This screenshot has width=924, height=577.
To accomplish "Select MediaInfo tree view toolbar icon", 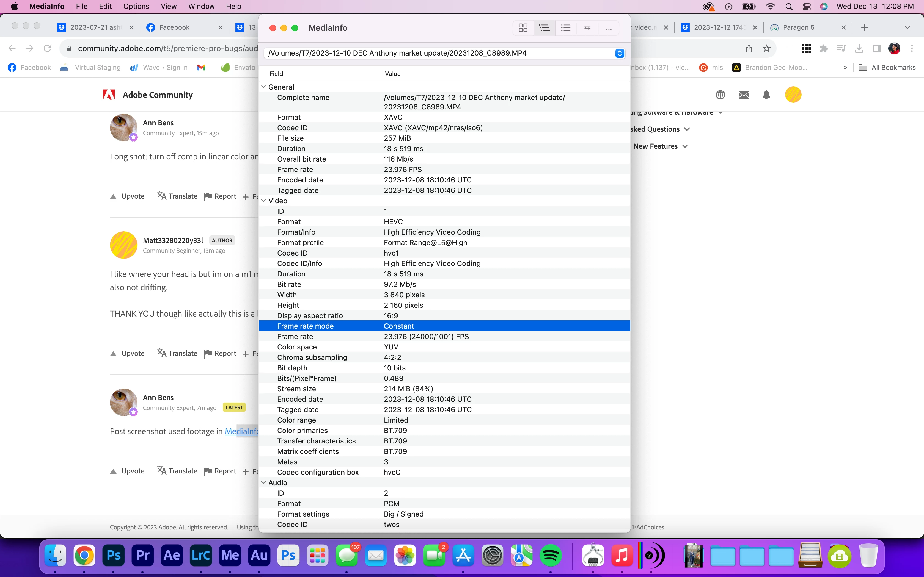I will (544, 28).
